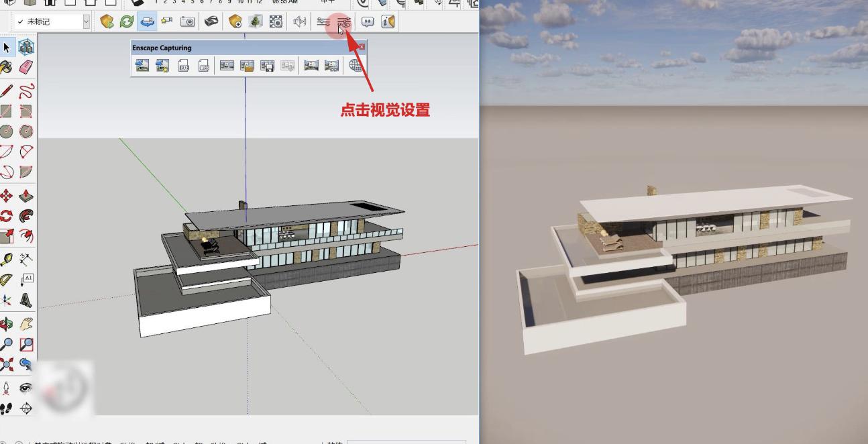
Task: Open the Enscape asset library
Action: point(255,21)
